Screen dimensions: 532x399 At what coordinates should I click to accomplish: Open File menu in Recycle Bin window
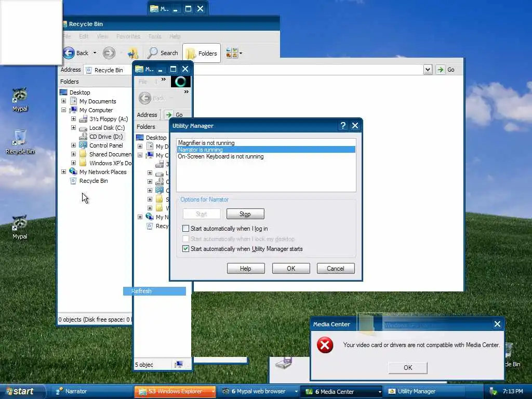coord(67,36)
